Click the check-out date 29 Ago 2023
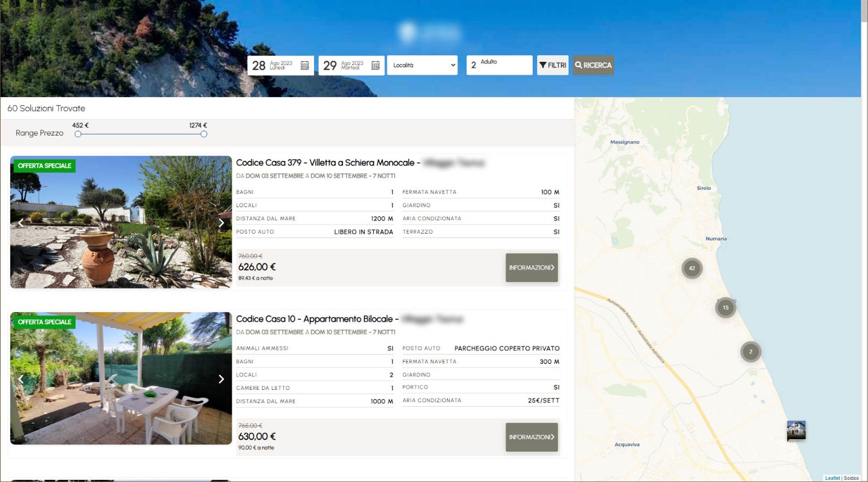Viewport: 868px width, 482px height. (352, 65)
